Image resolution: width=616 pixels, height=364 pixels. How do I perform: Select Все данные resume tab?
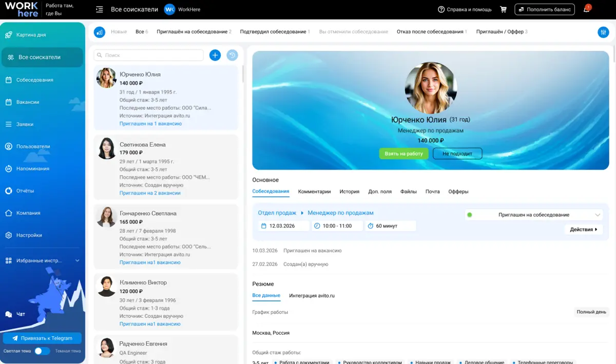coord(266,296)
